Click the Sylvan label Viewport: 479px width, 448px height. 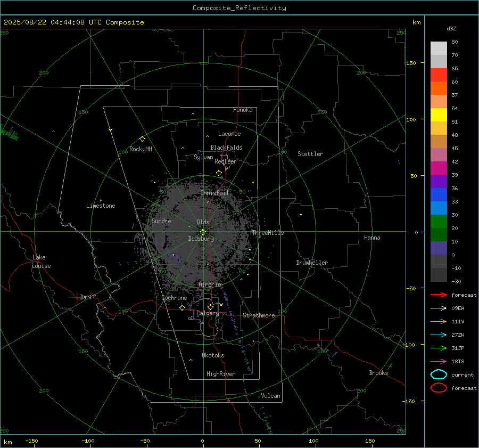tap(203, 157)
